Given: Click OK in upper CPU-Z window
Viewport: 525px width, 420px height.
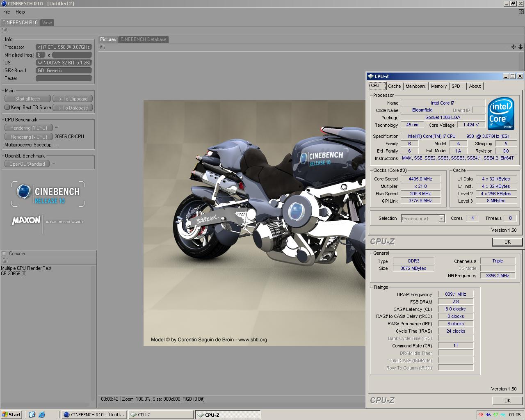Looking at the screenshot, I should pos(507,242).
